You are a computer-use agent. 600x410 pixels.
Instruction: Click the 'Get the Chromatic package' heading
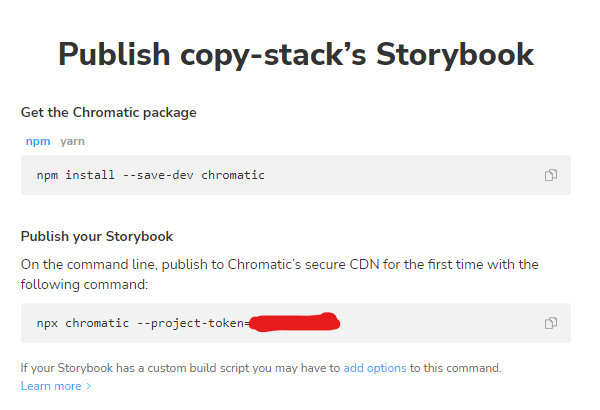pos(108,112)
